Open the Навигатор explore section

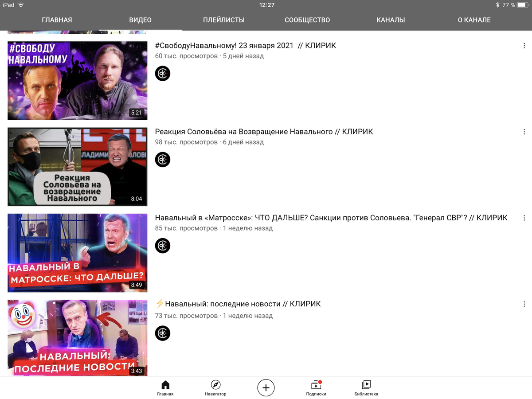[215, 388]
